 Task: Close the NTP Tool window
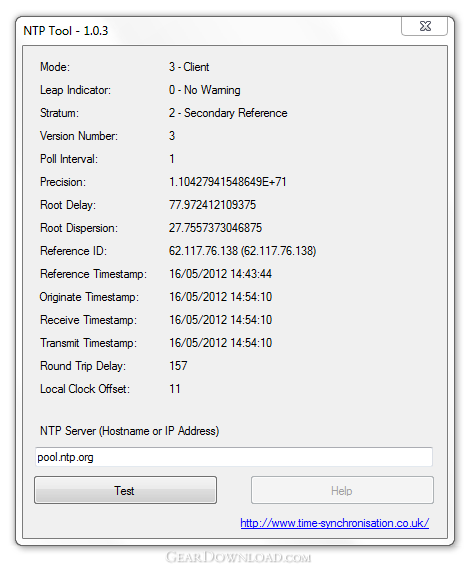[x=424, y=26]
